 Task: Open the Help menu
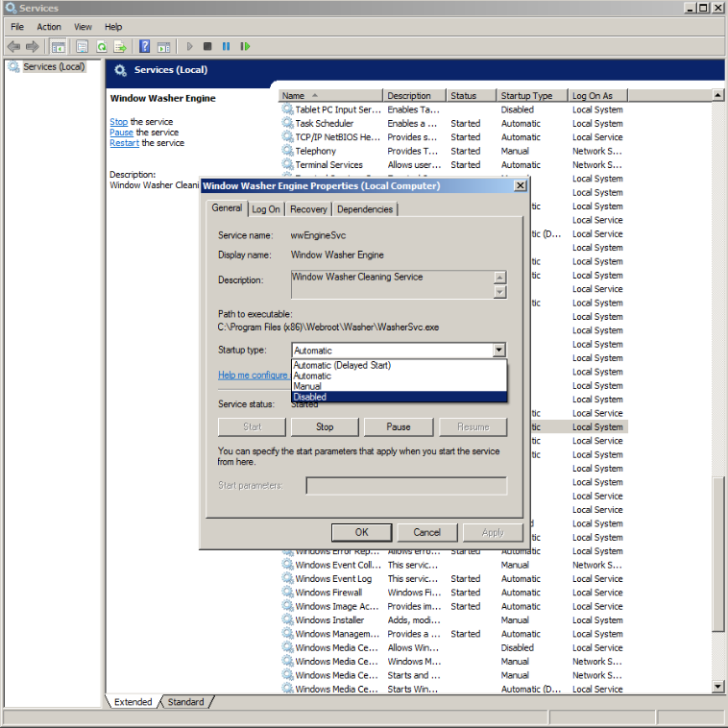click(113, 27)
